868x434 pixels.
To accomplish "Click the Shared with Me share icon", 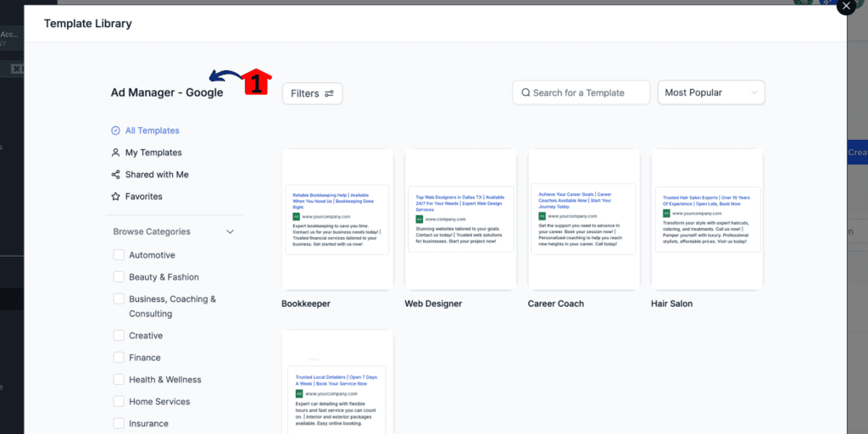I will click(x=115, y=175).
